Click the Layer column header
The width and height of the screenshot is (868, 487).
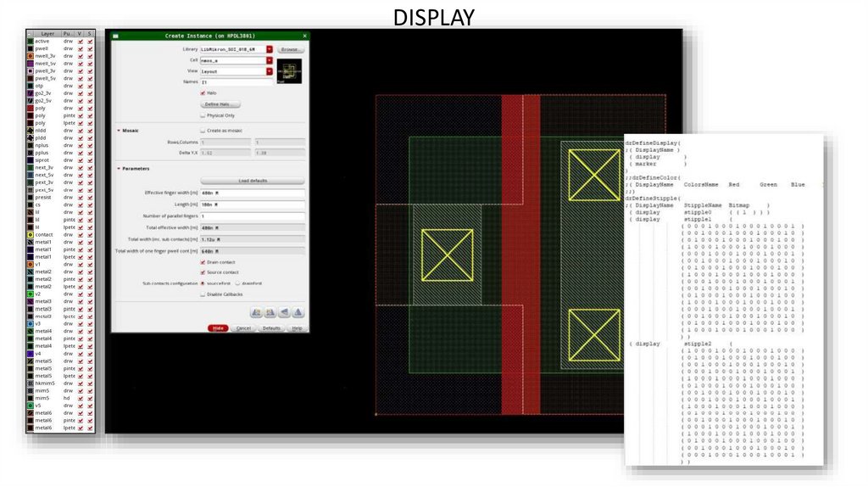tap(47, 34)
